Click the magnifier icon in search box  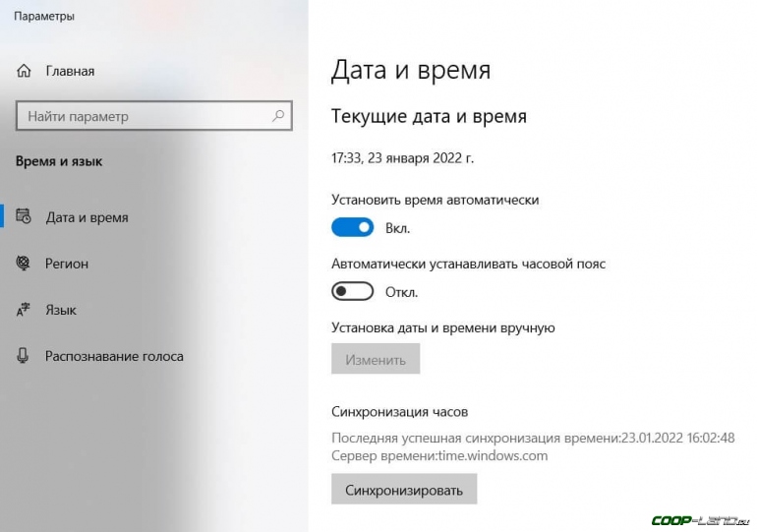[278, 116]
